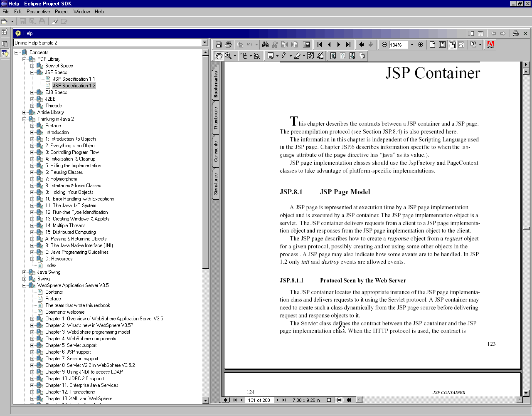This screenshot has width=532, height=416.
Task: Collapse WebSphere Application Server V3.5 node
Action: (25, 285)
